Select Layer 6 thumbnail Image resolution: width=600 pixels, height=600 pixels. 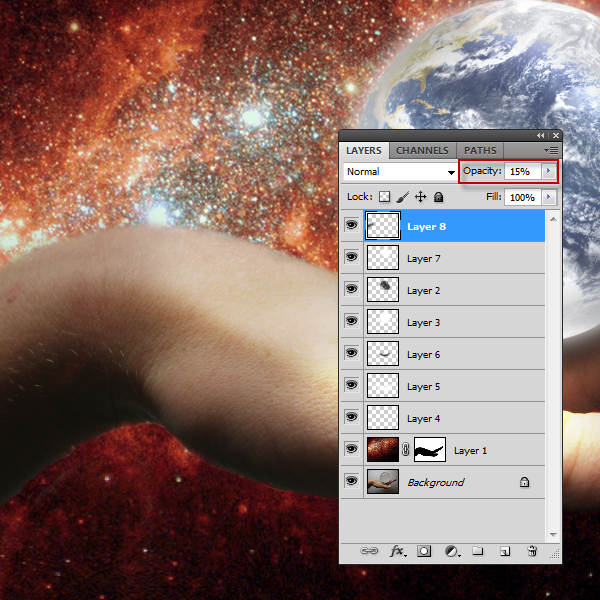(x=383, y=354)
